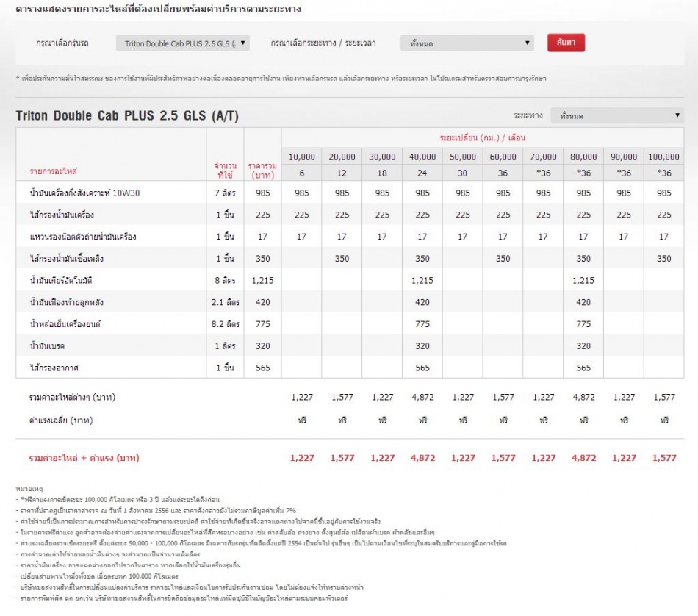Click 775 under the 80,000 km column
Image resolution: width=698 pixels, height=616 pixels.
tap(583, 324)
